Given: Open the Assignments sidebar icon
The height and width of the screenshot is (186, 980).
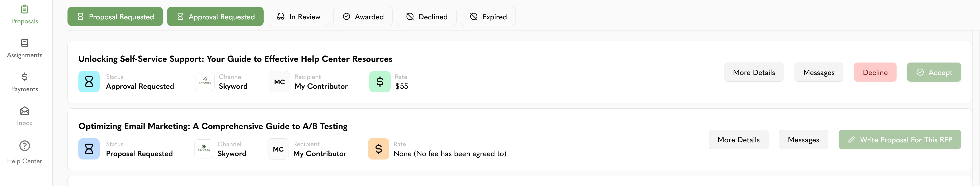Looking at the screenshot, I should point(24,43).
